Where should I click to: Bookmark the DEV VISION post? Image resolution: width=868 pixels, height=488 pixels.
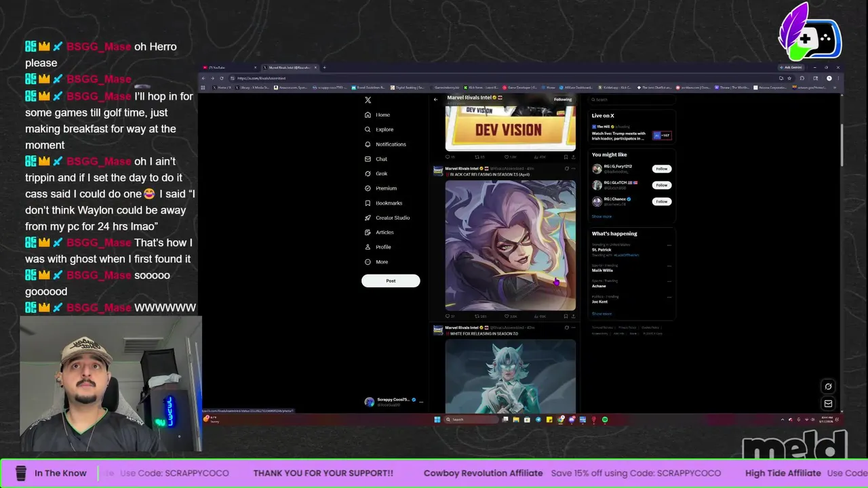[x=566, y=157]
